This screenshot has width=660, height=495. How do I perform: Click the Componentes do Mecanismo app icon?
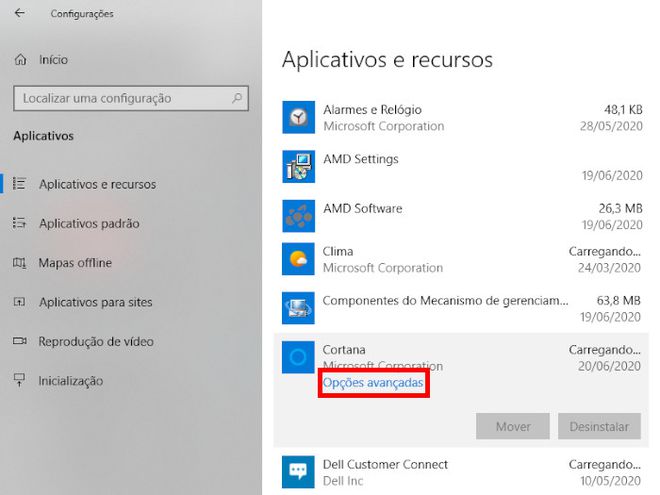click(x=298, y=308)
